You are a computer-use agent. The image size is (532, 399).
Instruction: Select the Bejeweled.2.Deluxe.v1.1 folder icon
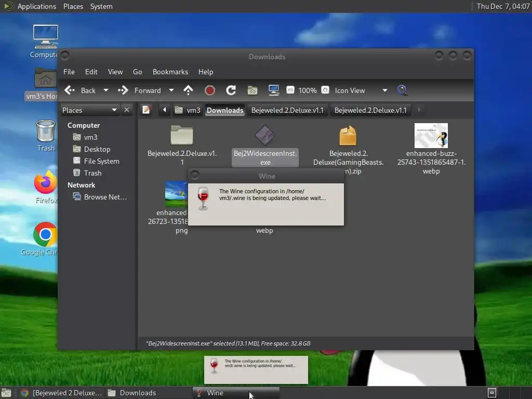(x=182, y=135)
